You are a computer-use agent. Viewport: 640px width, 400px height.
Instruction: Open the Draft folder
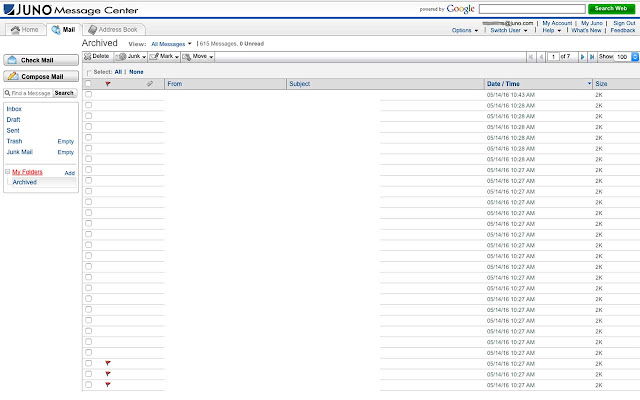tap(13, 120)
